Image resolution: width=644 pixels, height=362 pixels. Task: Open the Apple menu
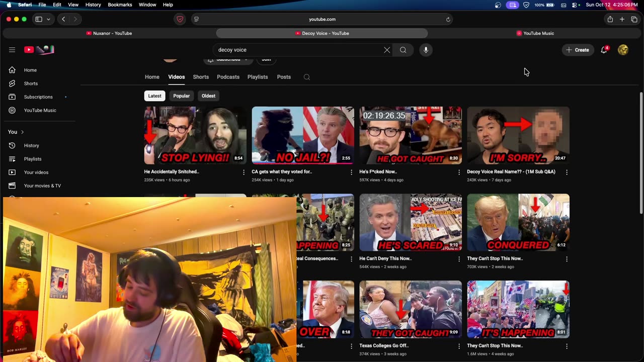click(x=9, y=5)
